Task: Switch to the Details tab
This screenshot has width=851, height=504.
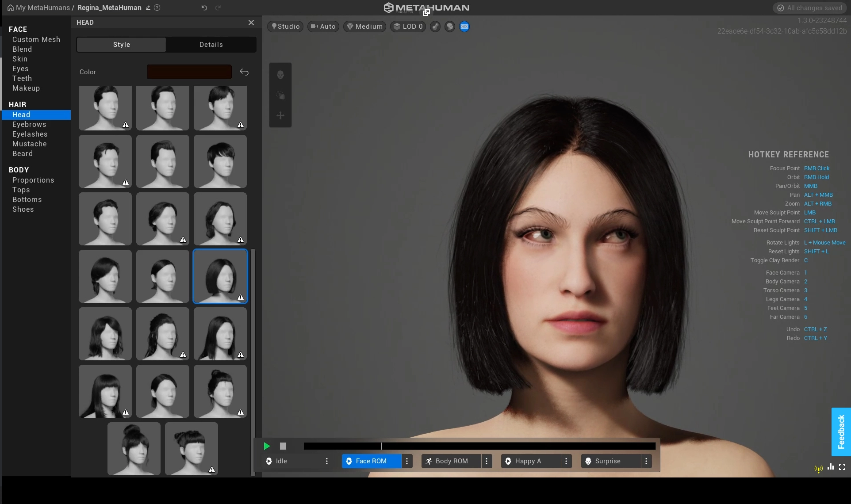Action: click(211, 45)
